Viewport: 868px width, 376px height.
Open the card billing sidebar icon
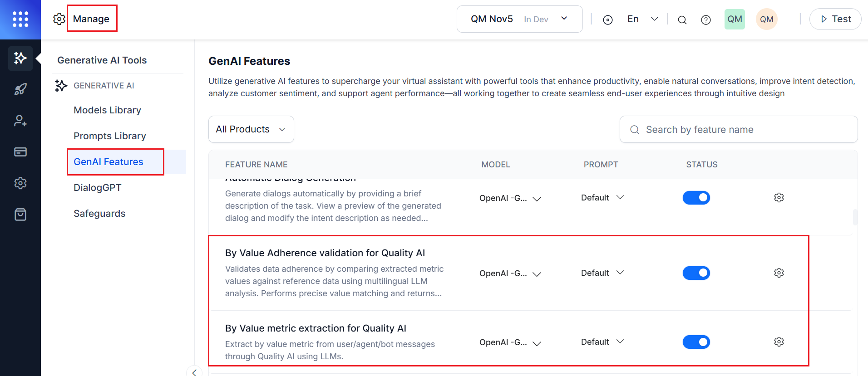point(20,152)
